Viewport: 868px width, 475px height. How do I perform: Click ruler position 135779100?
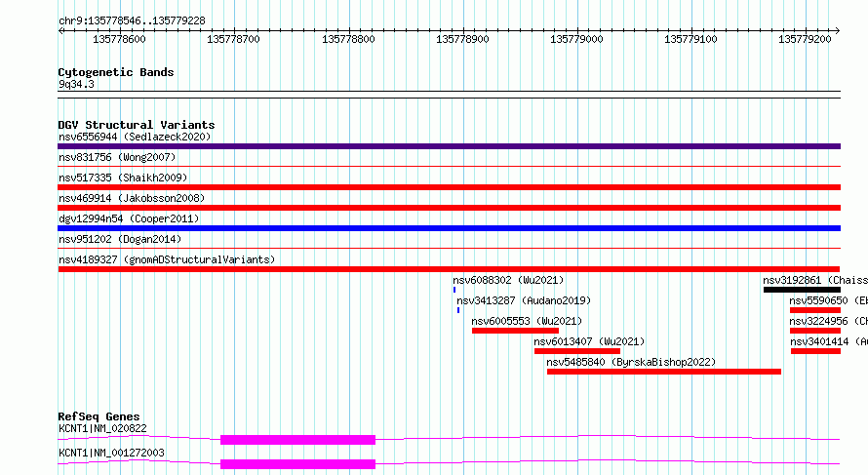pyautogui.click(x=690, y=39)
